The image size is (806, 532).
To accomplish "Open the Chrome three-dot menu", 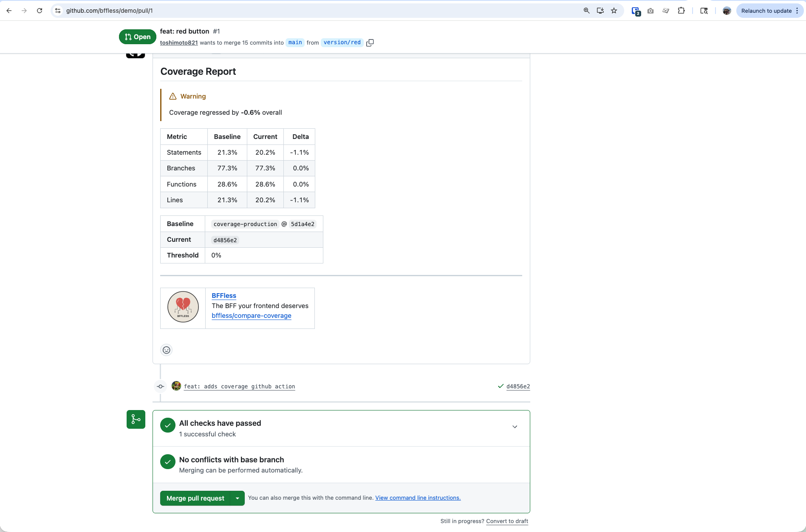I will coord(797,11).
